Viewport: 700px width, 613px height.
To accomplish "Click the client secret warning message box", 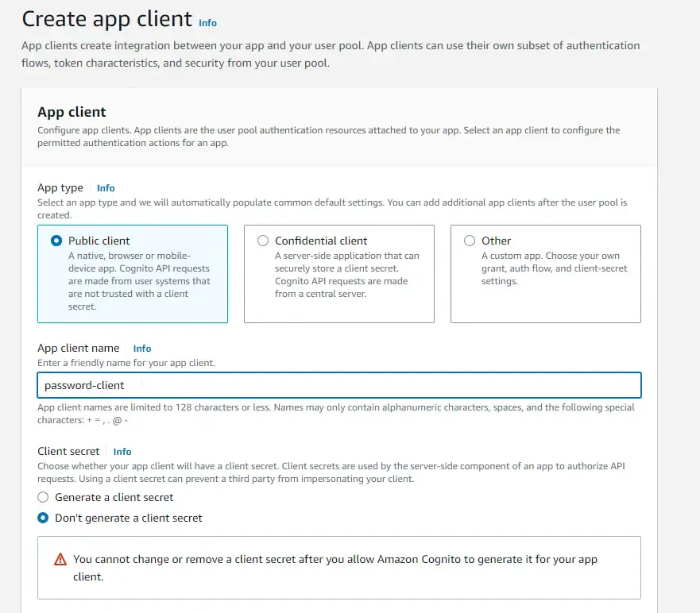I will click(x=338, y=566).
